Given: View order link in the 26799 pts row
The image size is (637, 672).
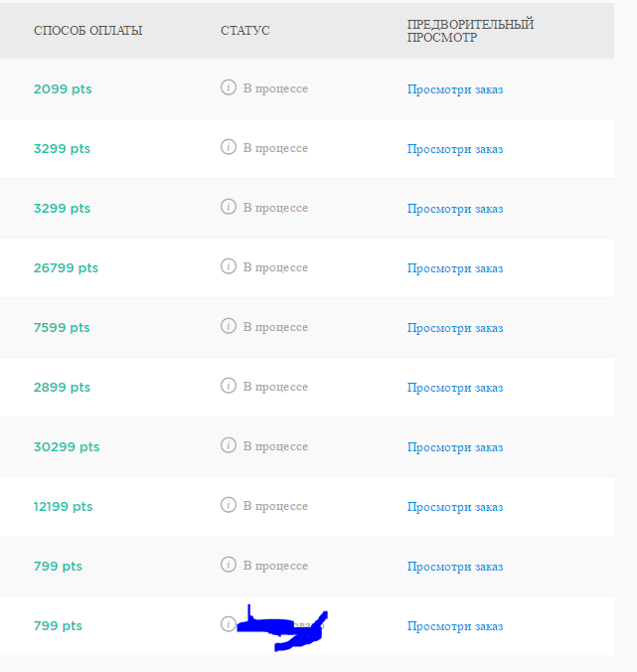Looking at the screenshot, I should (455, 268).
